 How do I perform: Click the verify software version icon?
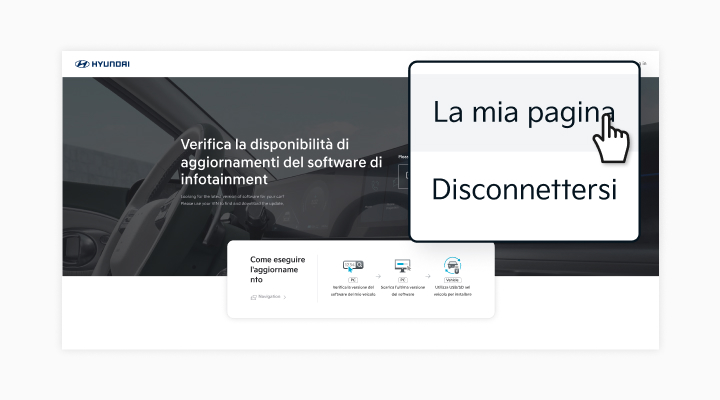coord(352,266)
